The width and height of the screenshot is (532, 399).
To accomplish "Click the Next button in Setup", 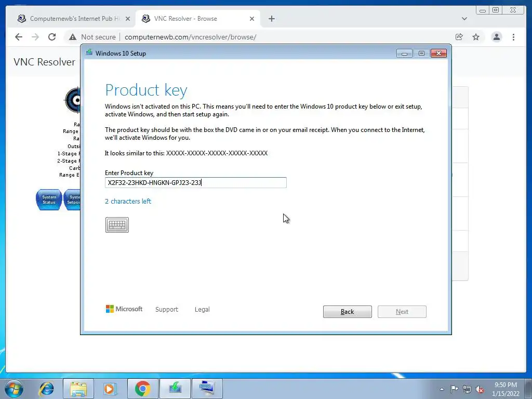I will (x=402, y=312).
